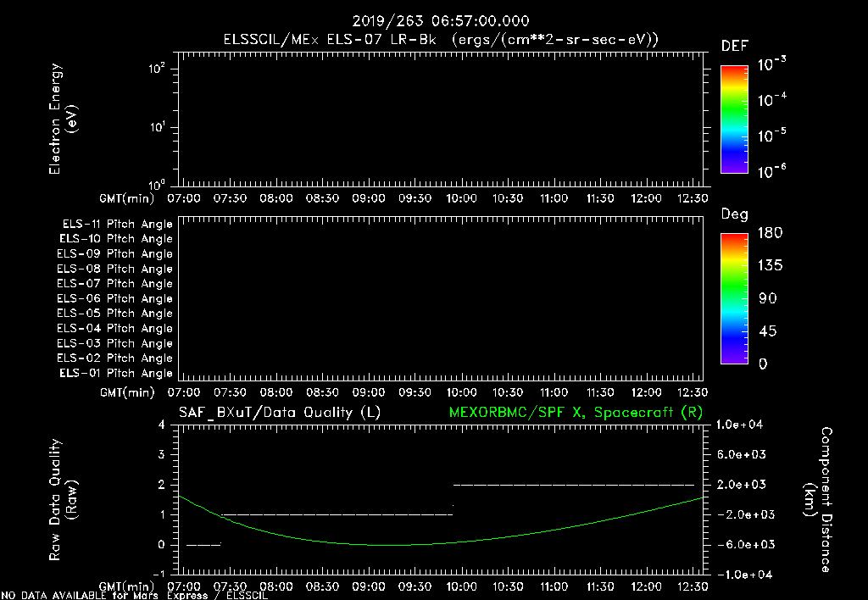The image size is (868, 600).
Task: Click the SAF_BXuT/Data Quality (L) legend text
Action: point(280,413)
